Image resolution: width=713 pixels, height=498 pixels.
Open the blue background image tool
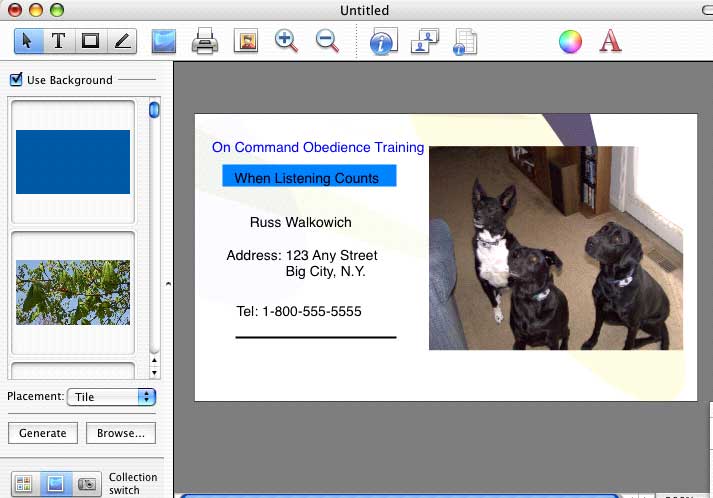point(164,41)
